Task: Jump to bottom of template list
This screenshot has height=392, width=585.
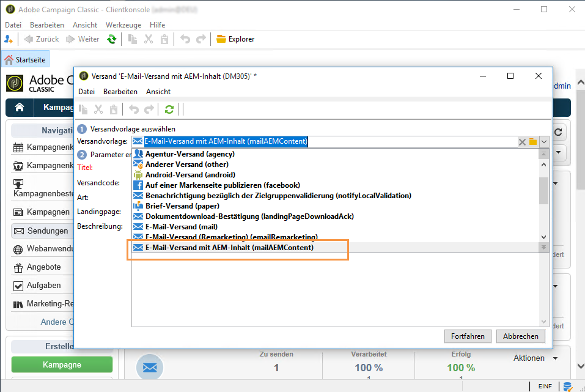Action: [x=544, y=247]
